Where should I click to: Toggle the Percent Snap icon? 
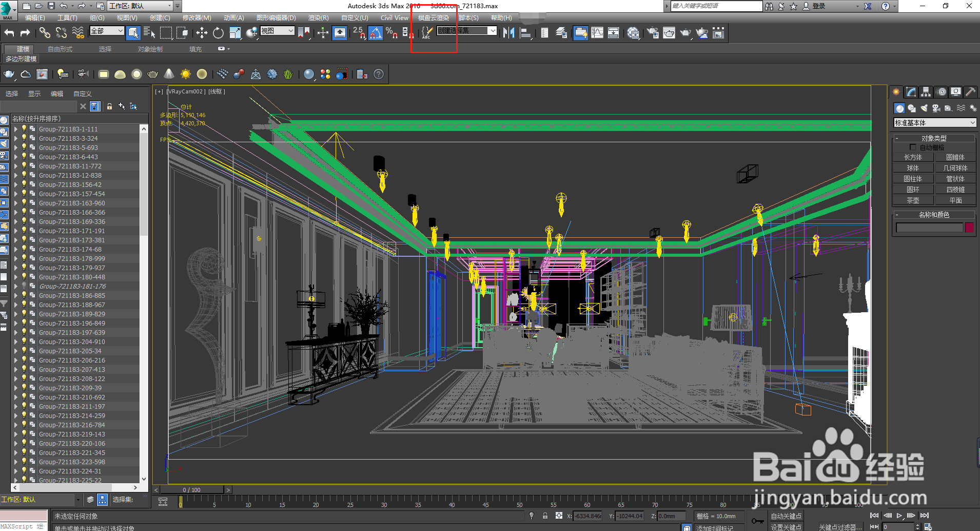[392, 33]
